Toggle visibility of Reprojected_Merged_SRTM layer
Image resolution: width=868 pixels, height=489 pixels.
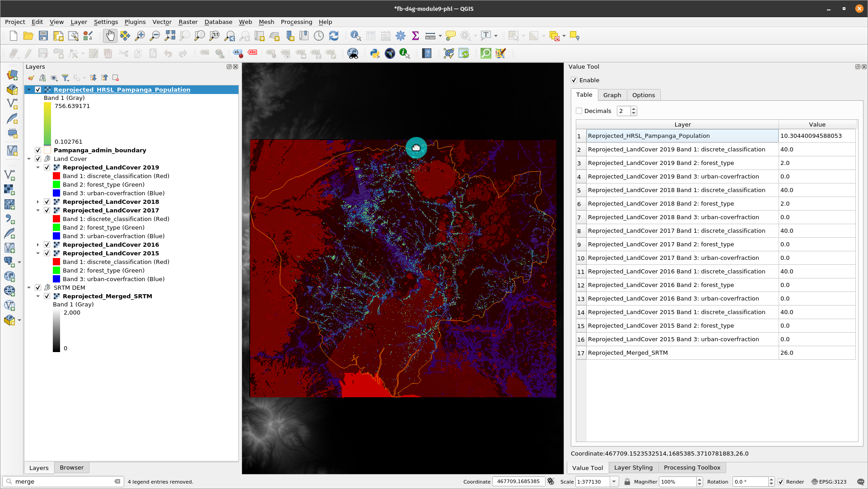47,296
